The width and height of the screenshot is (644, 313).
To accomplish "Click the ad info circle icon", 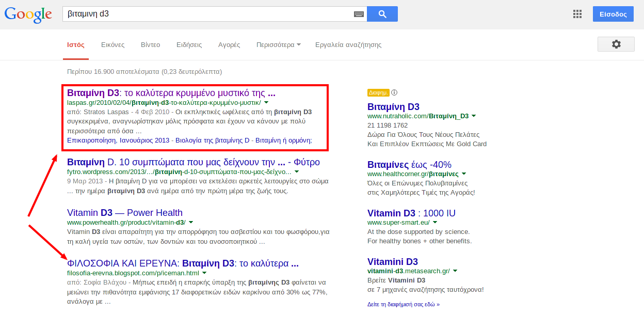I will click(394, 92).
